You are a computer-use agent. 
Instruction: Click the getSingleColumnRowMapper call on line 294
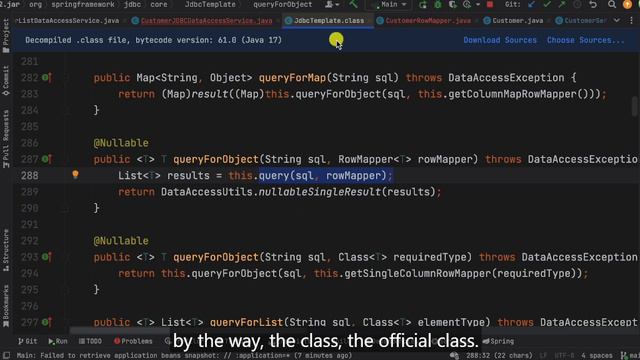click(418, 273)
